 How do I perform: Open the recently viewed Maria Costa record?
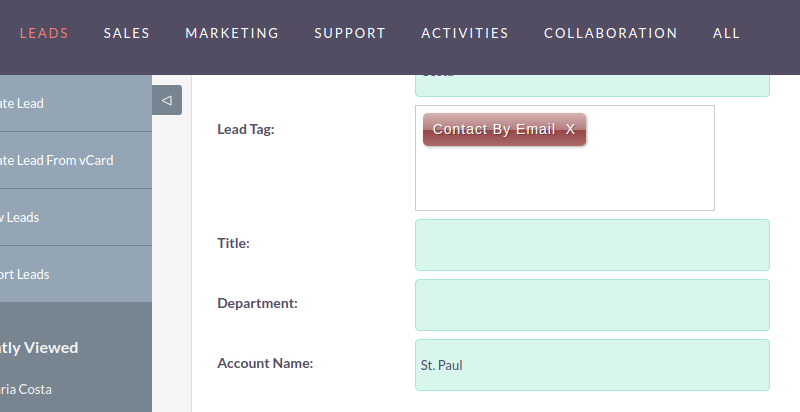click(26, 390)
